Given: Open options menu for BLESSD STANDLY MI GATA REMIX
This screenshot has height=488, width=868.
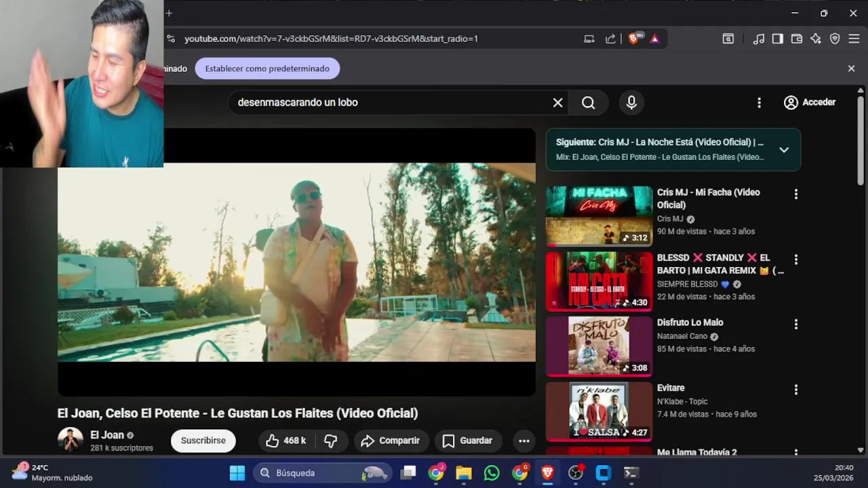Looking at the screenshot, I should click(795, 259).
